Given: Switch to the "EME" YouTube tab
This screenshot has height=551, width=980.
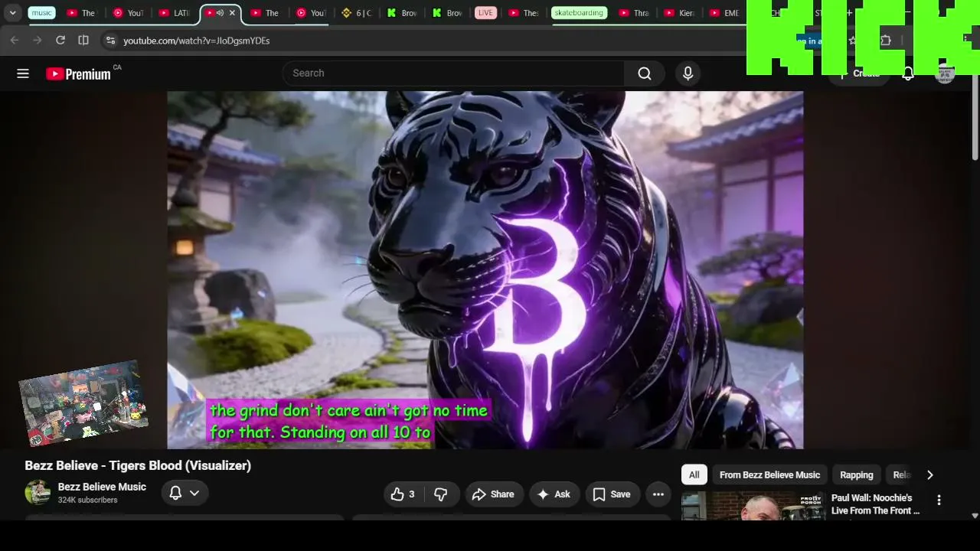Looking at the screenshot, I should [x=724, y=13].
